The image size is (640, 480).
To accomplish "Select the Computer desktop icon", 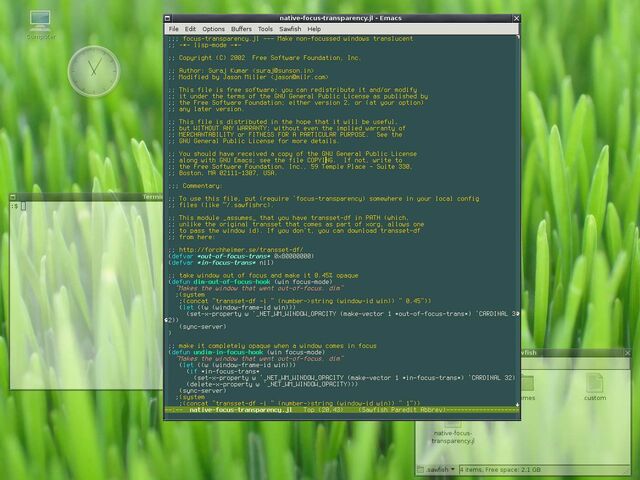I will pos(40,25).
